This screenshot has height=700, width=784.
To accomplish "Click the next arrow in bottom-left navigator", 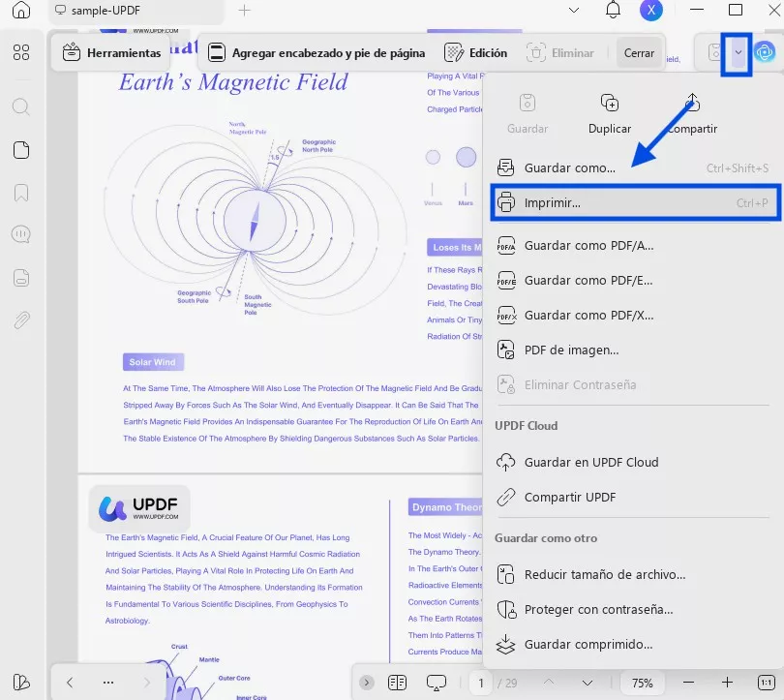I will point(146,683).
